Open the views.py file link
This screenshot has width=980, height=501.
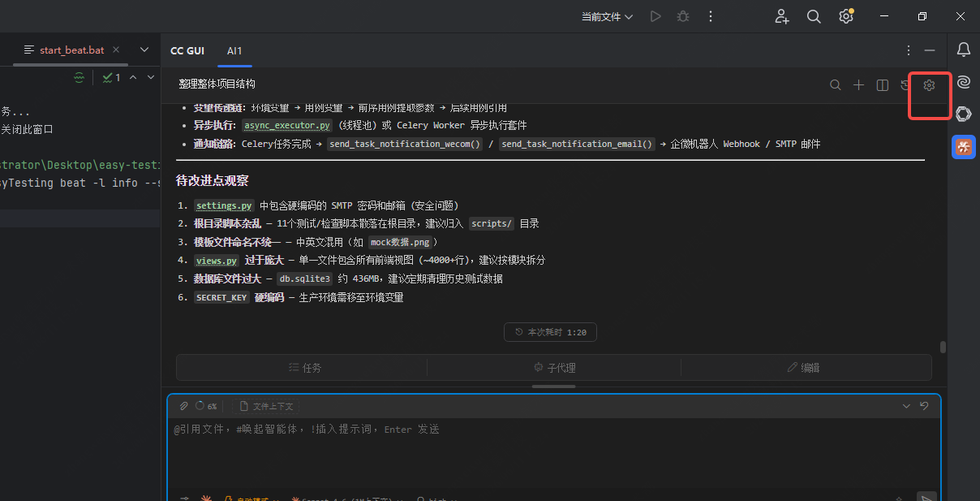(217, 261)
